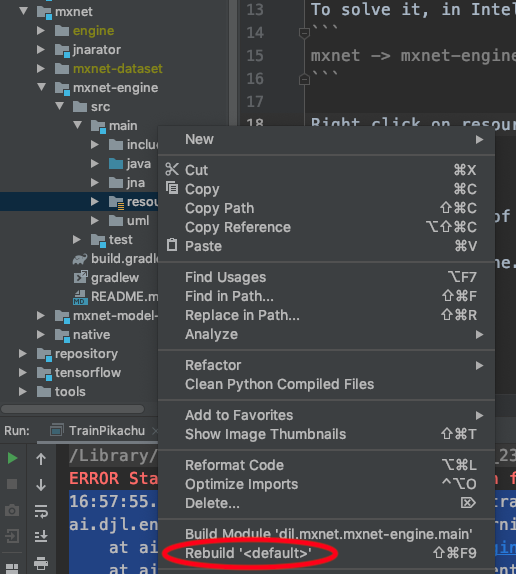Viewport: 516px width, 574px height.
Task: Select Find Usages menu item
Action: (326, 277)
